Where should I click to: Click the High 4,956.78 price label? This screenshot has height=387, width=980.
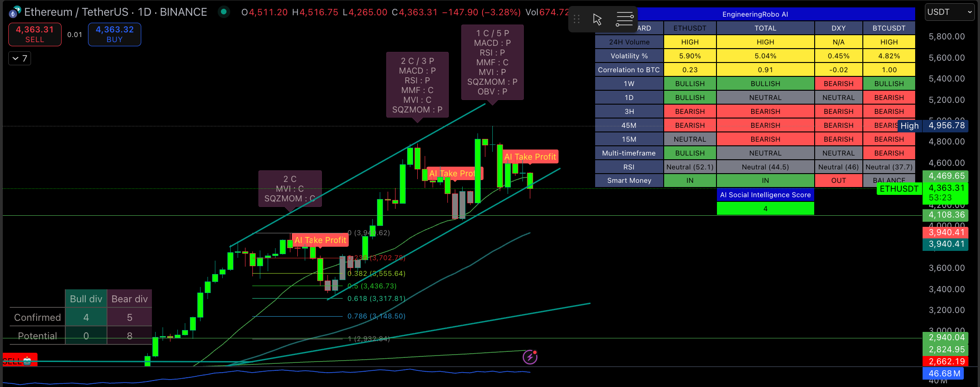click(933, 125)
